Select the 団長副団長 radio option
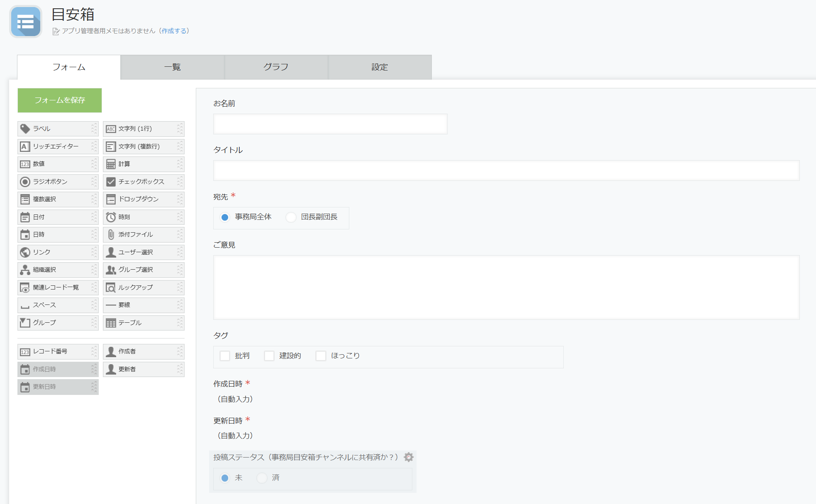The image size is (816, 504). 291,217
